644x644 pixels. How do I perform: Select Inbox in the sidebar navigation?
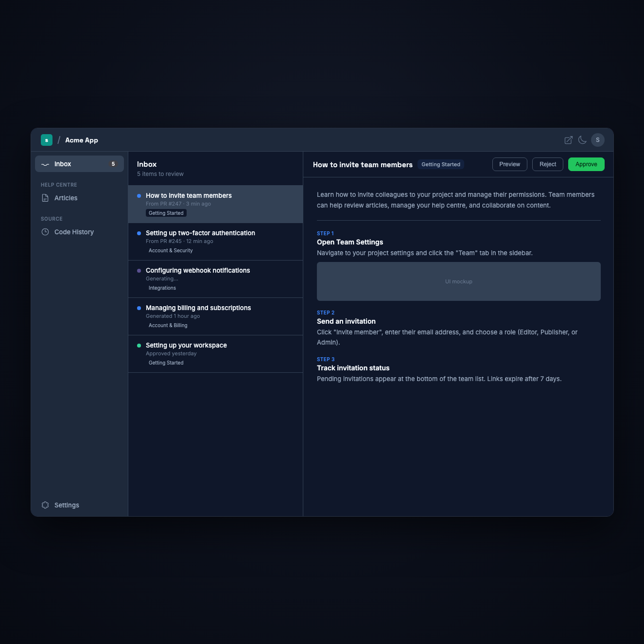pyautogui.click(x=79, y=164)
